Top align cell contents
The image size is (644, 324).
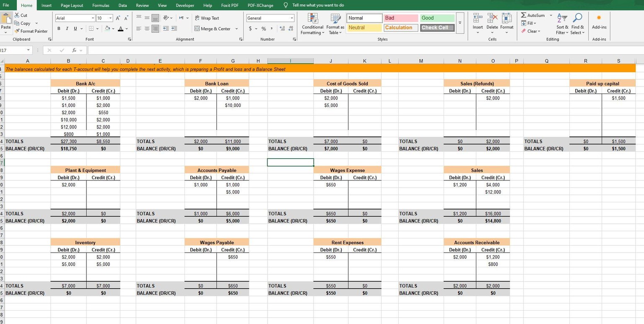(x=139, y=18)
